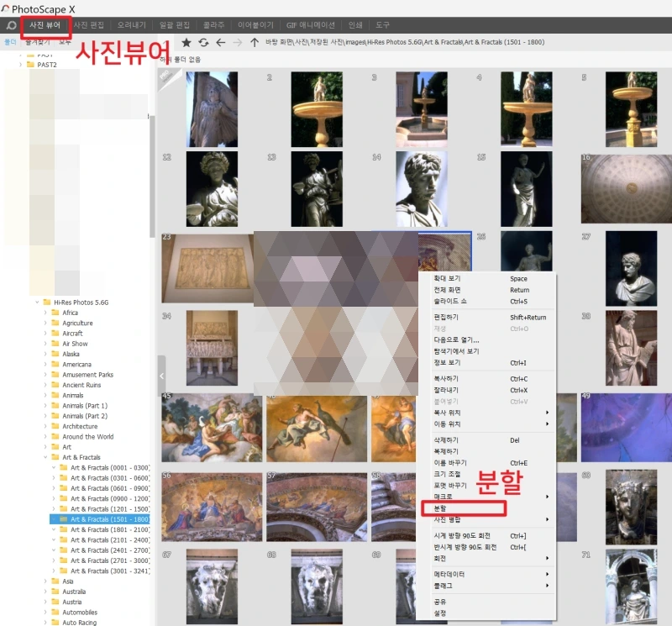Expand the PAST2 folder arrow
Viewport: 672px width, 626px height.
point(20,65)
